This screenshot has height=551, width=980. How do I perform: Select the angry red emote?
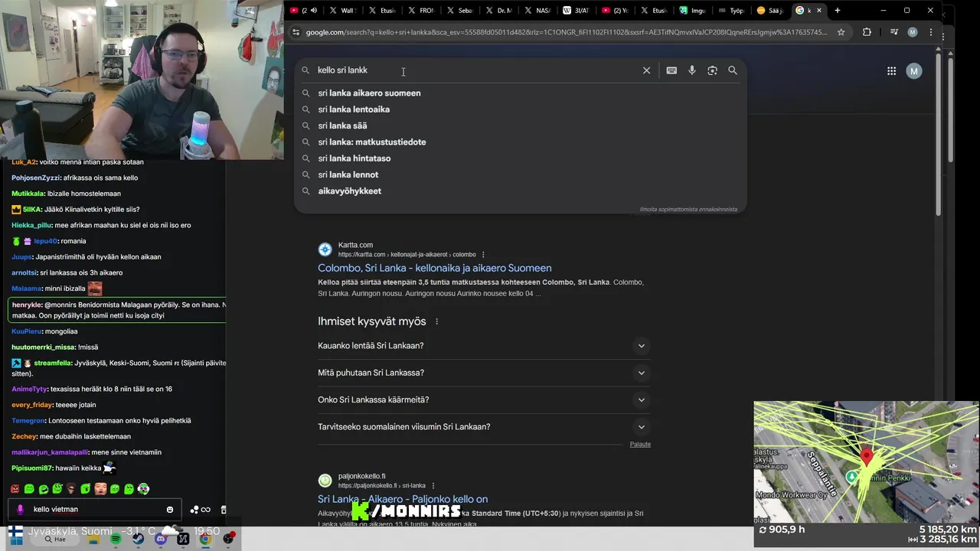point(15,489)
